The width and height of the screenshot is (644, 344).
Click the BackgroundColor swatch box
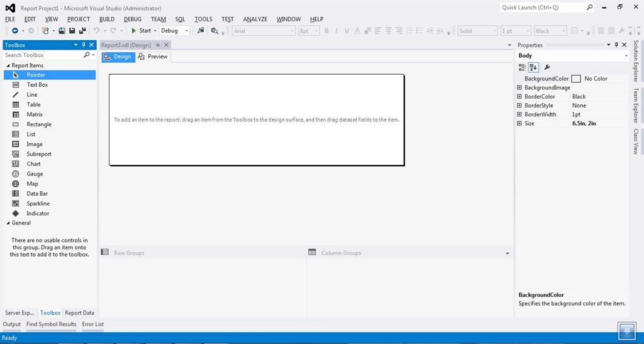pyautogui.click(x=576, y=79)
